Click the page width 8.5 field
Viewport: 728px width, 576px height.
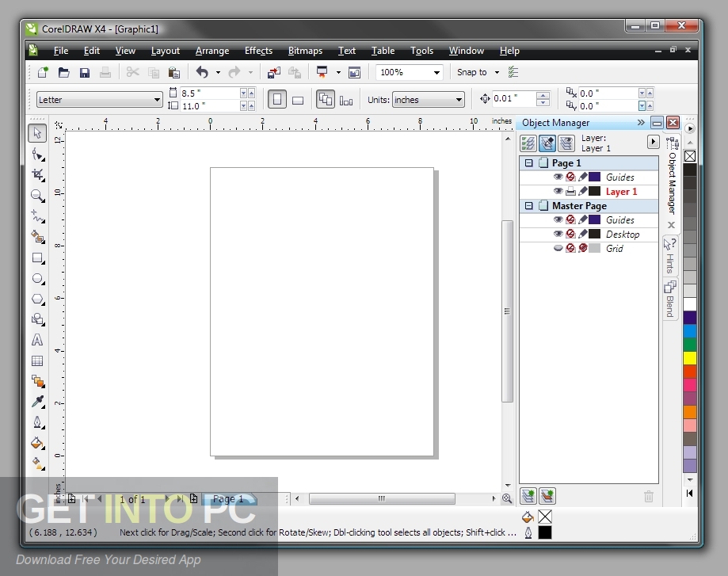(210, 93)
